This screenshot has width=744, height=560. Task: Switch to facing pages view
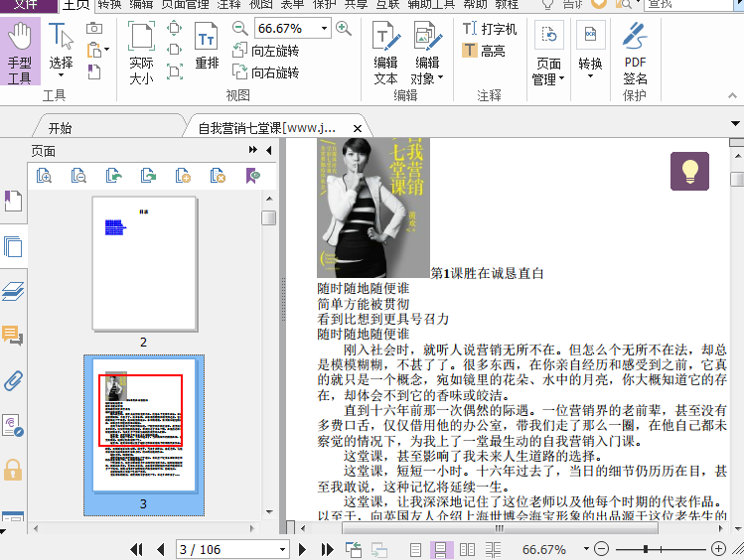(467, 550)
